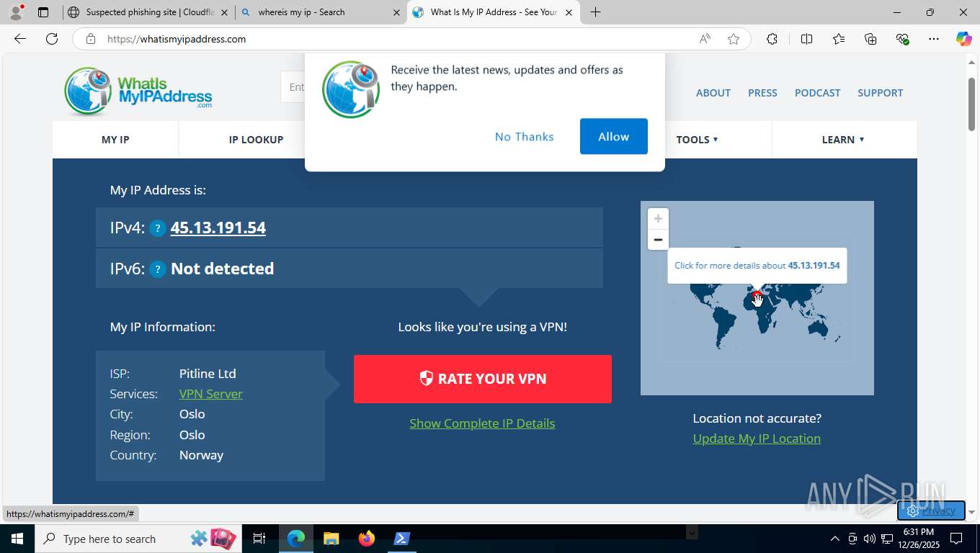The height and width of the screenshot is (553, 980).
Task: Open the Favorites list icon
Action: tap(839, 39)
